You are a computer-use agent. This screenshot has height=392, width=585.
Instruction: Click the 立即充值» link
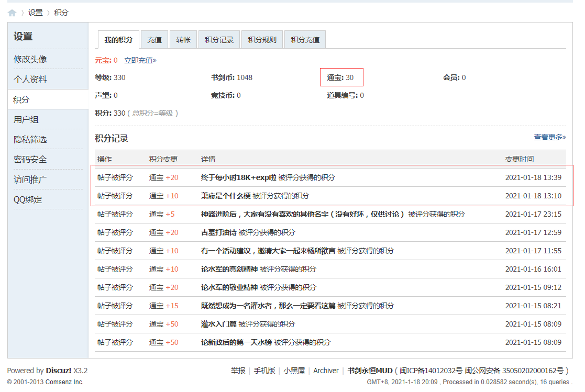(x=140, y=60)
